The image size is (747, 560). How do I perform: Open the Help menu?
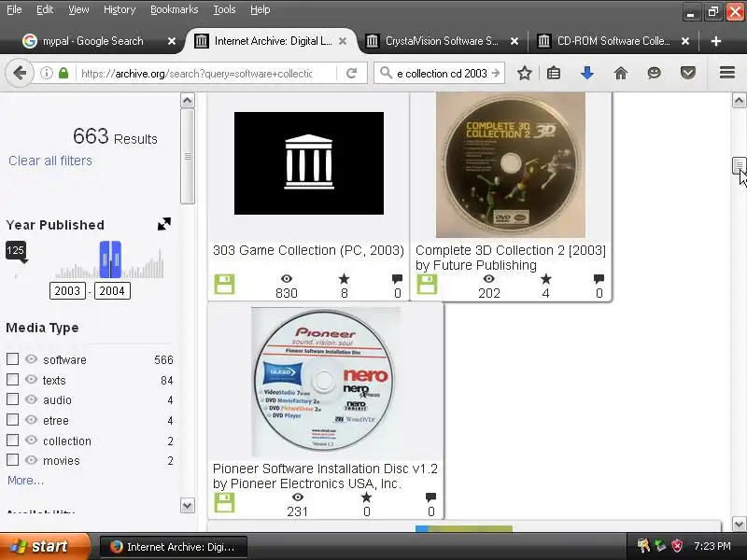click(261, 9)
